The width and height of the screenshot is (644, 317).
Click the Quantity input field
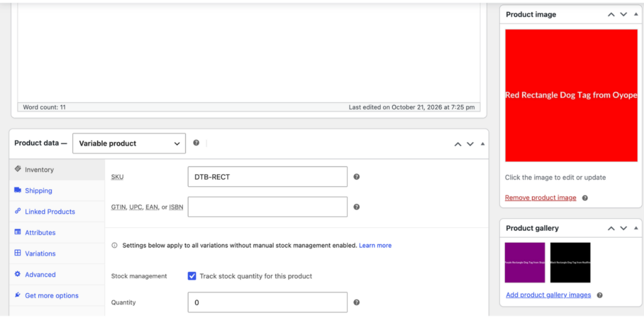point(268,303)
